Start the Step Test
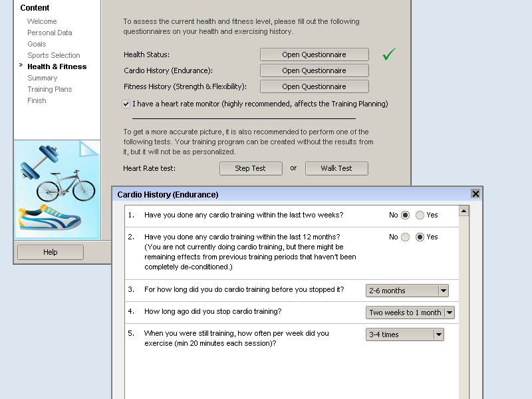The height and width of the screenshot is (399, 532). tap(251, 168)
